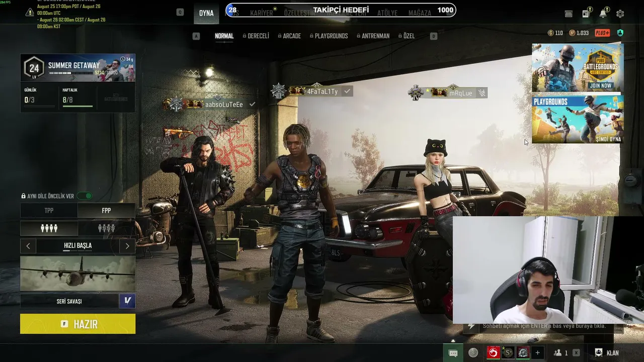Open the chat bubble icon
Screen dimensions: 644x362
(453, 353)
